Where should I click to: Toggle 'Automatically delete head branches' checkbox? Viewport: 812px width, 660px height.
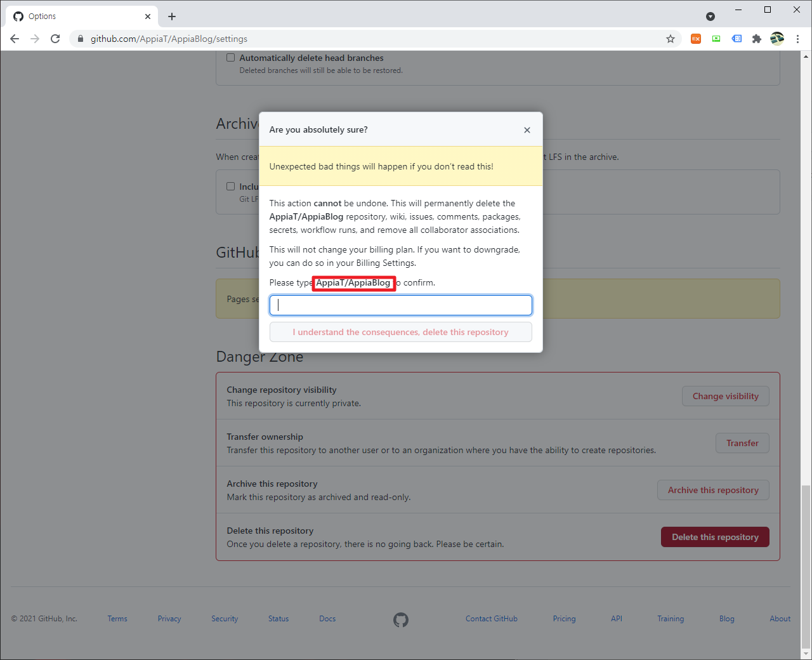[x=231, y=58]
